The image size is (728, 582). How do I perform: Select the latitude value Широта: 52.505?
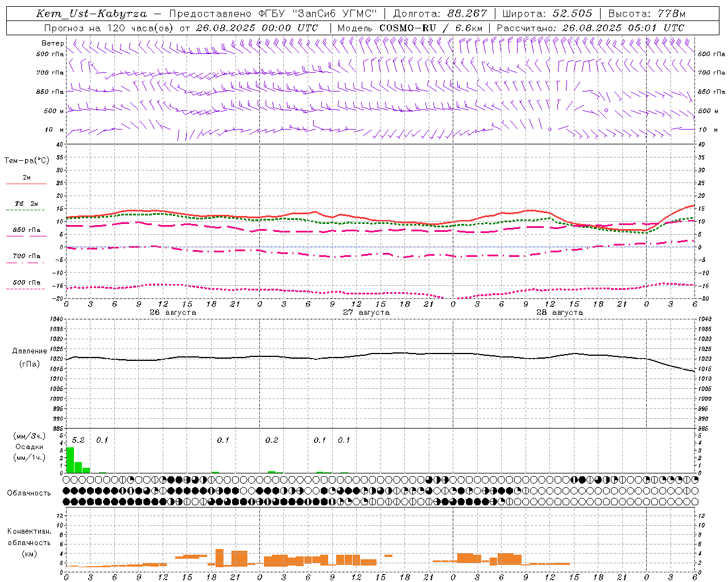547,14
